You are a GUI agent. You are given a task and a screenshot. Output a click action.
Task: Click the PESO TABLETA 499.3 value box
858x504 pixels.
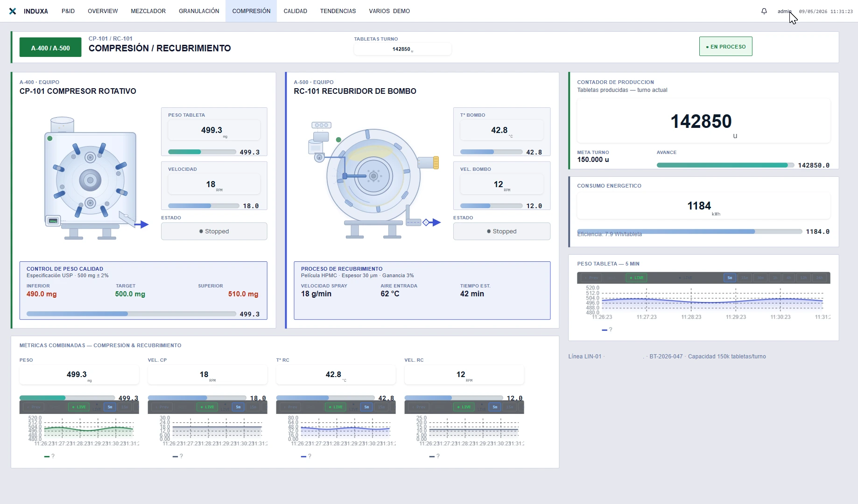click(214, 130)
